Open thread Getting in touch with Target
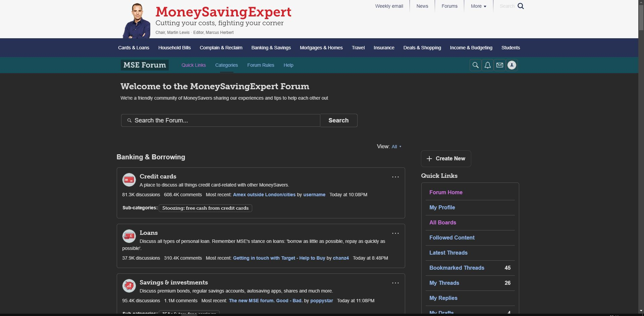 [279, 258]
